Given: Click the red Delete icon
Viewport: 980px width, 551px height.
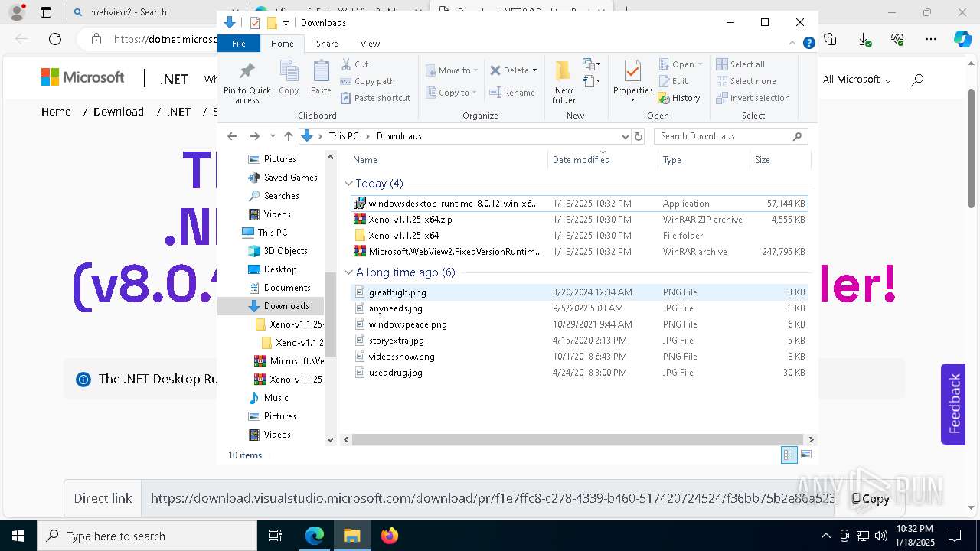Looking at the screenshot, I should coord(495,70).
